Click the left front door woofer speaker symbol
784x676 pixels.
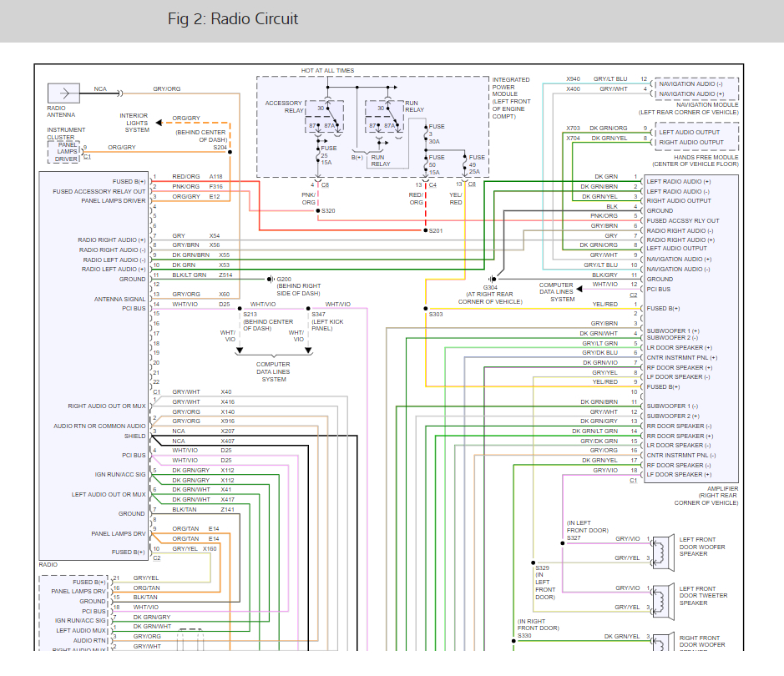click(662, 548)
